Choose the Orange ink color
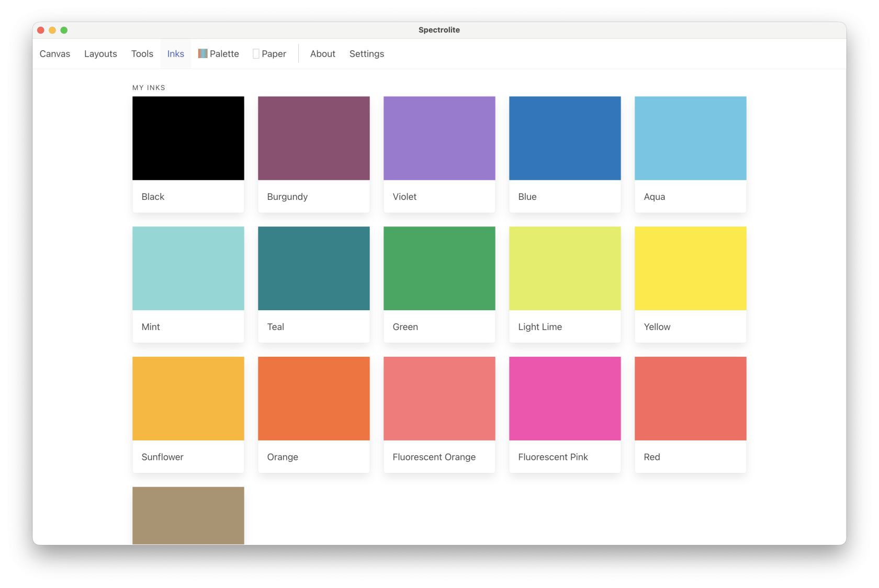This screenshot has height=588, width=879. 314,399
